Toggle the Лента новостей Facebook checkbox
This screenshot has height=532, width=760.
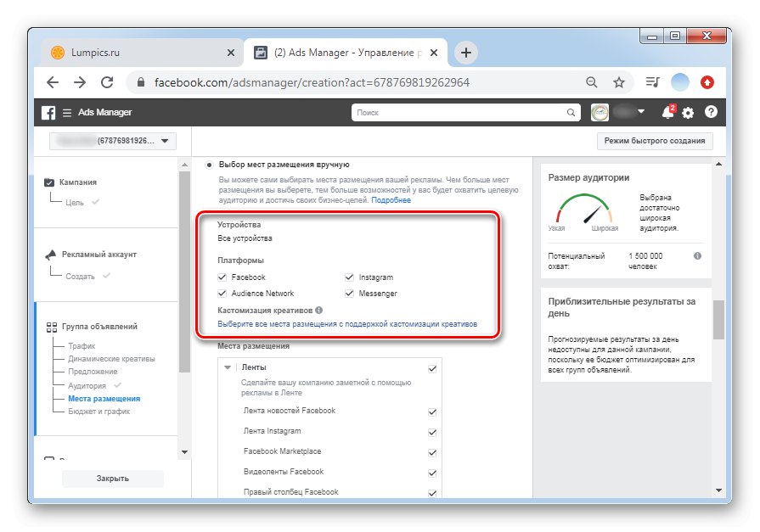[432, 412]
